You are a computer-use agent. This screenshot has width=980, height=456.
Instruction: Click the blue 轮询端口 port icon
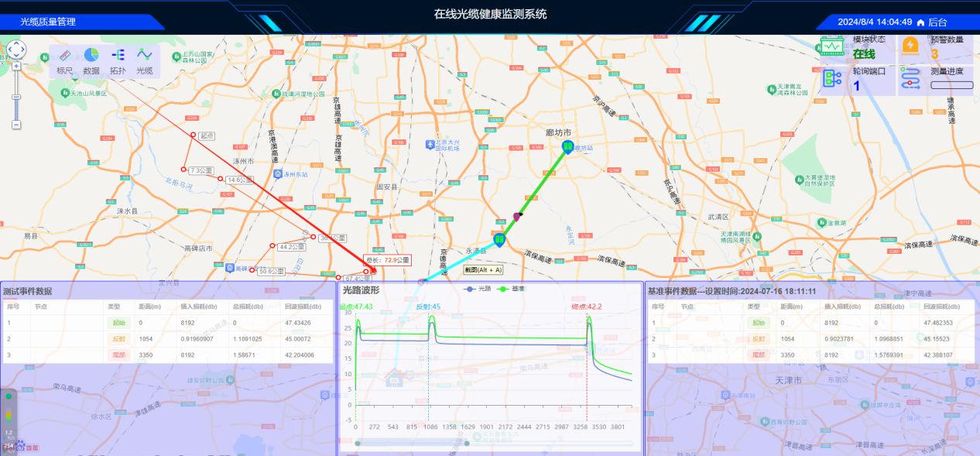(x=830, y=78)
